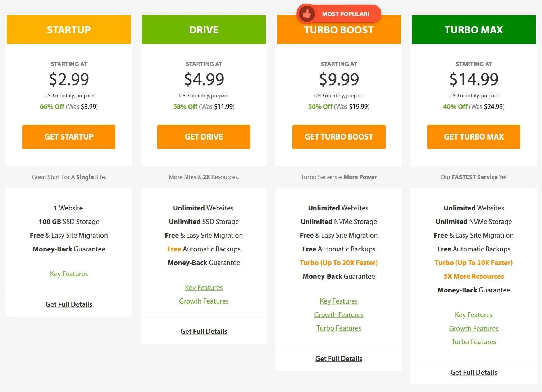This screenshot has height=392, width=542.
Task: Click Get Full Details for Drive plan
Action: pyautogui.click(x=204, y=331)
